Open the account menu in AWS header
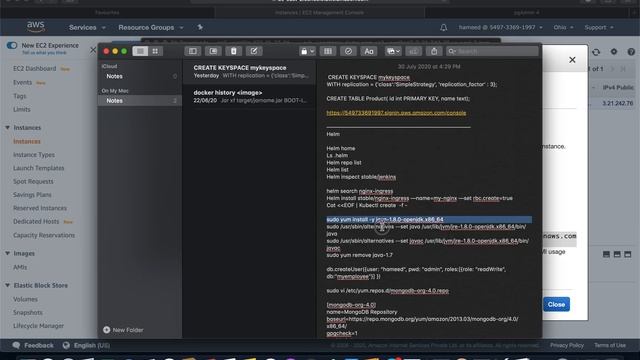 pos(500,27)
